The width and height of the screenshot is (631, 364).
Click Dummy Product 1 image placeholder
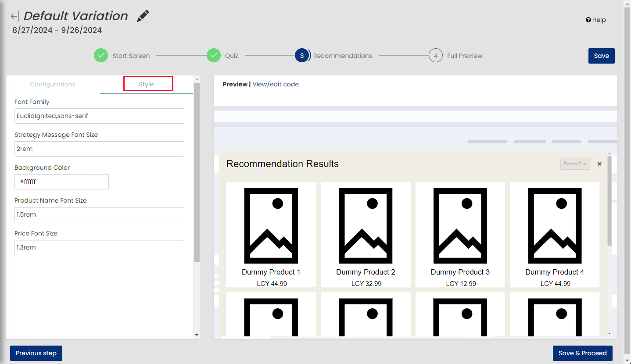(271, 226)
